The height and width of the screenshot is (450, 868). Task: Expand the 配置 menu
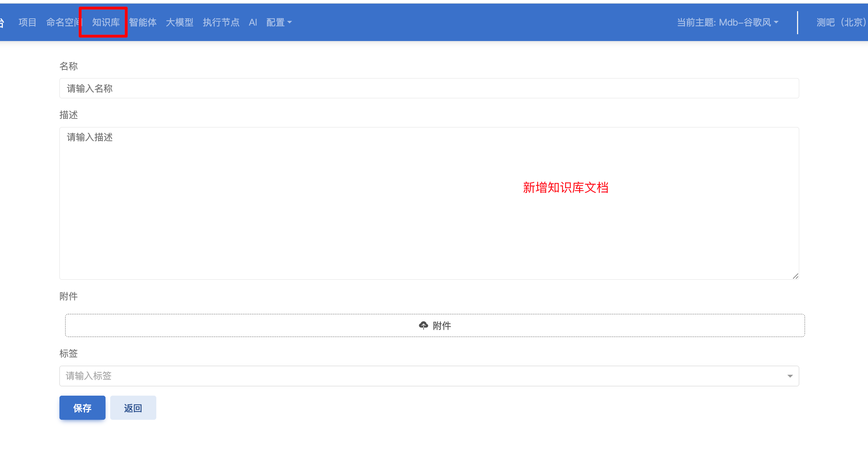pyautogui.click(x=279, y=22)
